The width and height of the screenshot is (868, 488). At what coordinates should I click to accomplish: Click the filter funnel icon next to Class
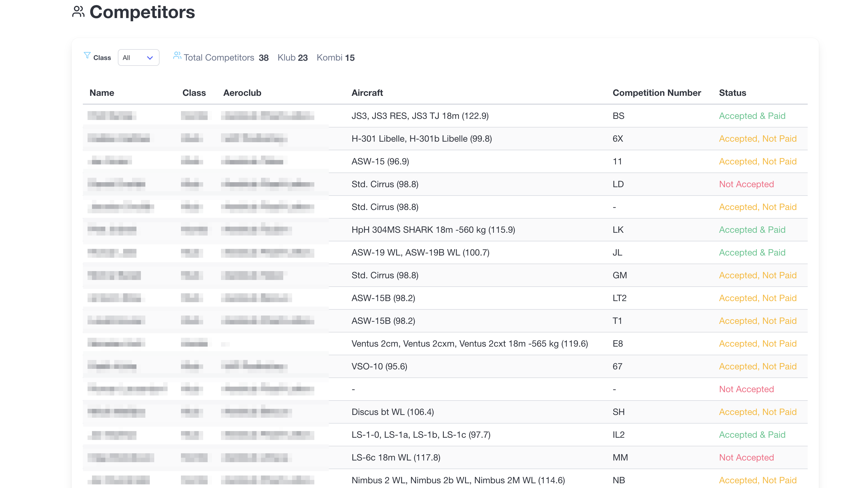pos(87,56)
